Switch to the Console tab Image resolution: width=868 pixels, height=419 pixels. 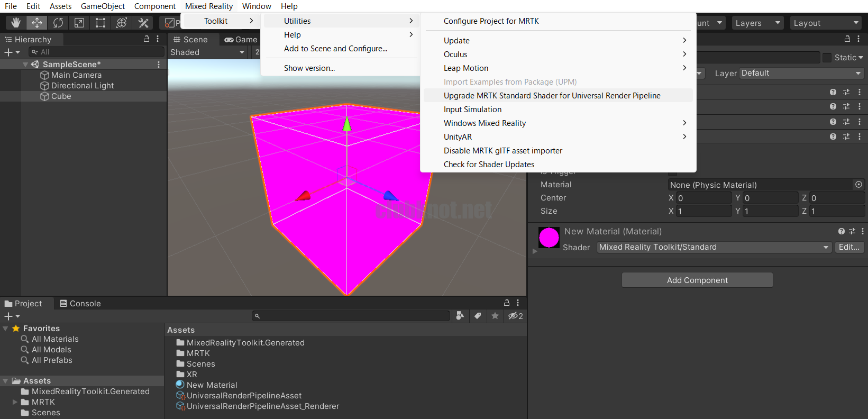click(80, 304)
